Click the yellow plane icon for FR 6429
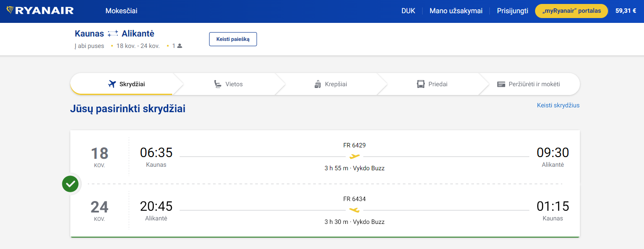 [x=355, y=157]
